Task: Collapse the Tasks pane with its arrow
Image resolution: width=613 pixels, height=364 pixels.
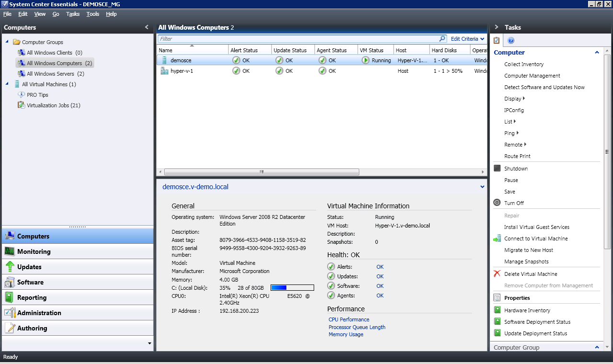Action: point(497,27)
